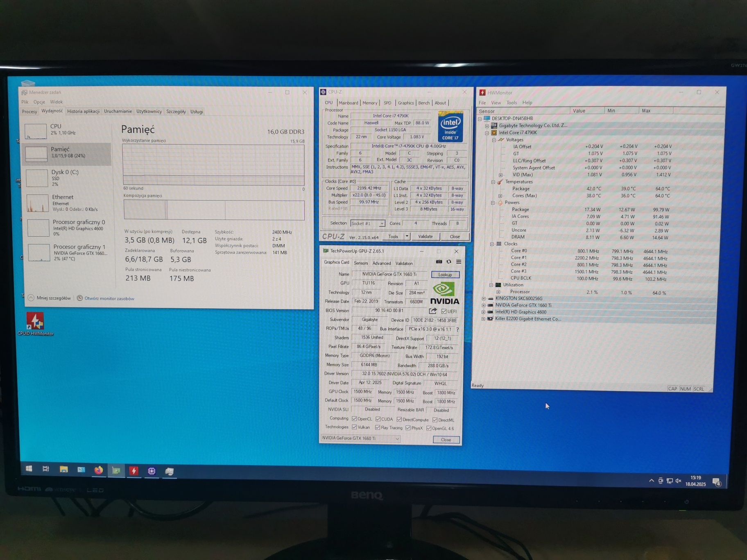Open the Windows Start menu

(x=29, y=469)
